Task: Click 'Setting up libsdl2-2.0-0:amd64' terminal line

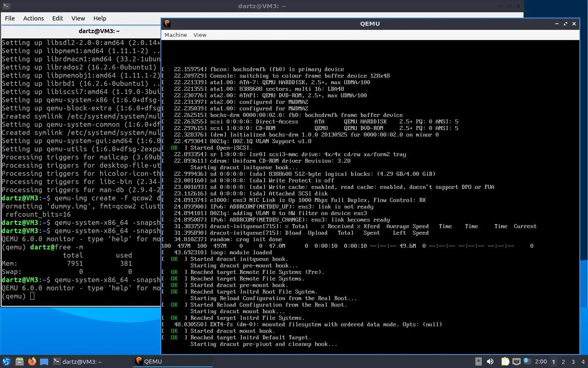Action: pos(81,43)
